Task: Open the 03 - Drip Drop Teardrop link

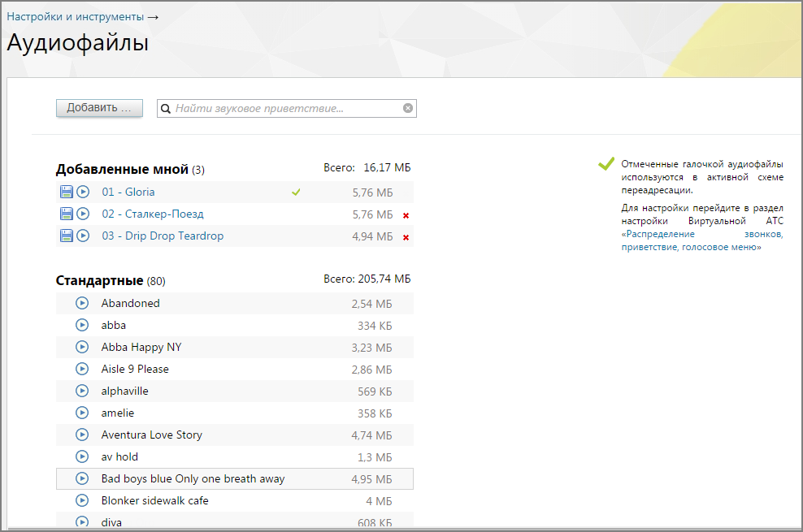Action: 163,236
